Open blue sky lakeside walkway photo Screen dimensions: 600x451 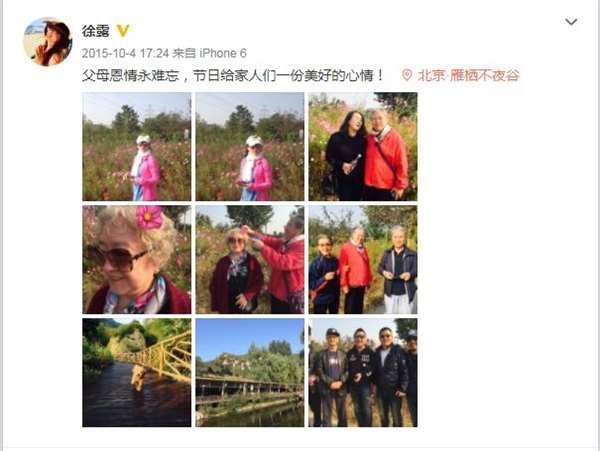pyautogui.click(x=250, y=373)
